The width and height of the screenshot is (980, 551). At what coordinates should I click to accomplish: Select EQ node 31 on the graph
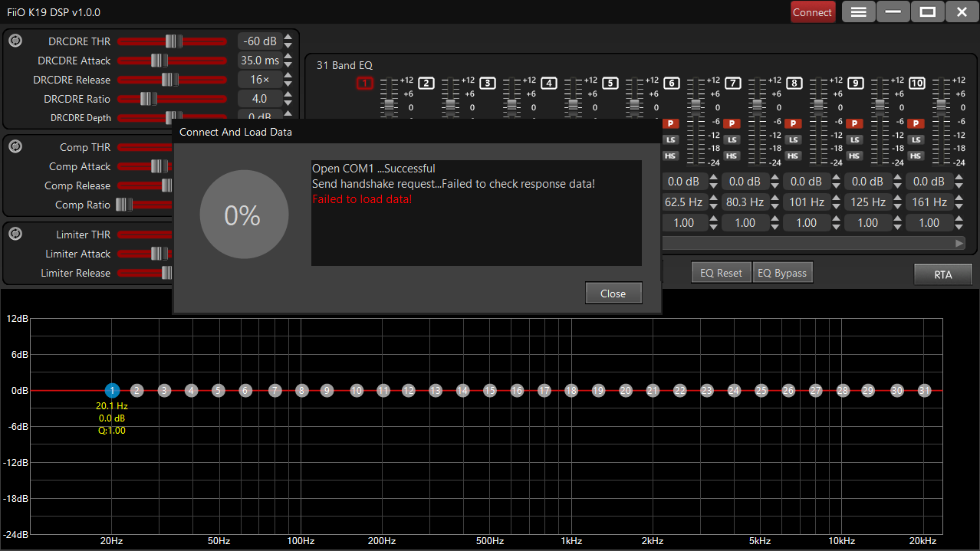click(924, 391)
